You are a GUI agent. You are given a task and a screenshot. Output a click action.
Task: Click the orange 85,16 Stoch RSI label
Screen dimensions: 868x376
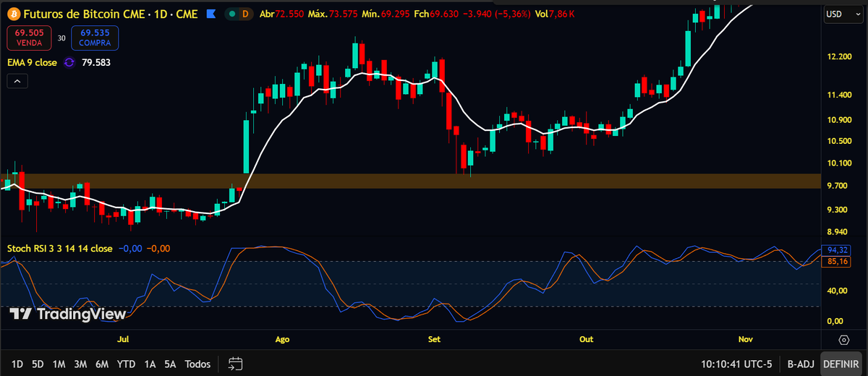tap(837, 261)
